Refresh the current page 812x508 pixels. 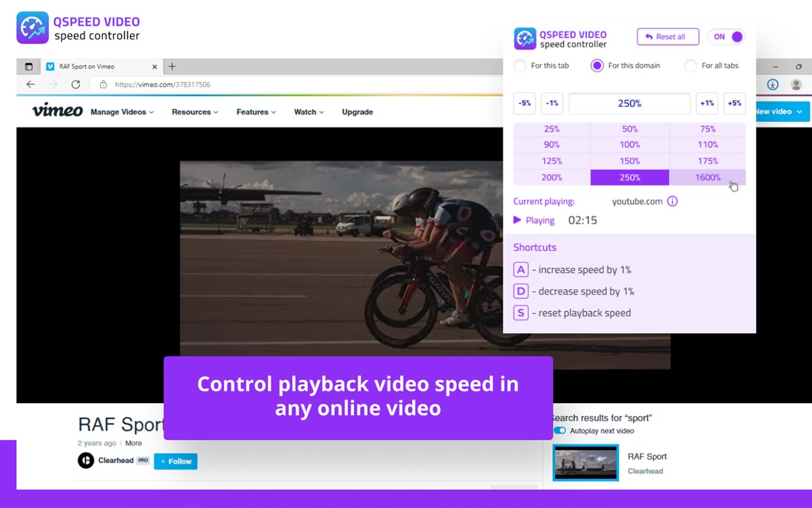75,84
